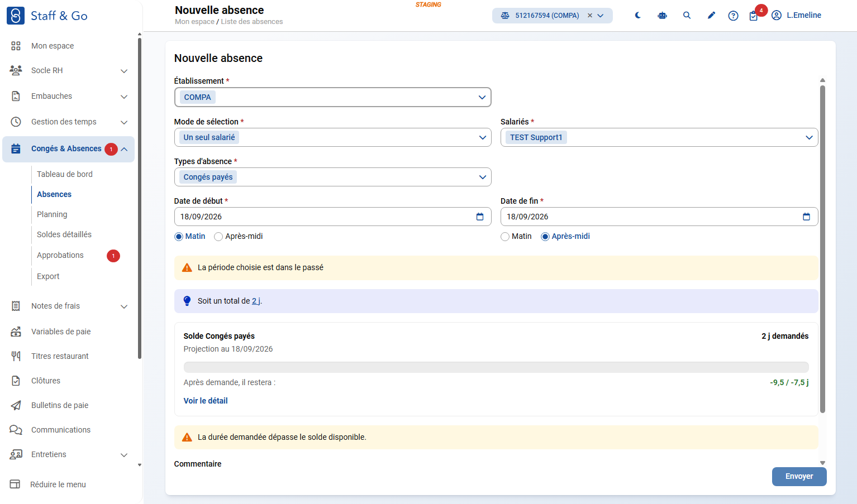Viewport: 857px width, 504px height.
Task: Select Après-midi for end date
Action: 545,237
